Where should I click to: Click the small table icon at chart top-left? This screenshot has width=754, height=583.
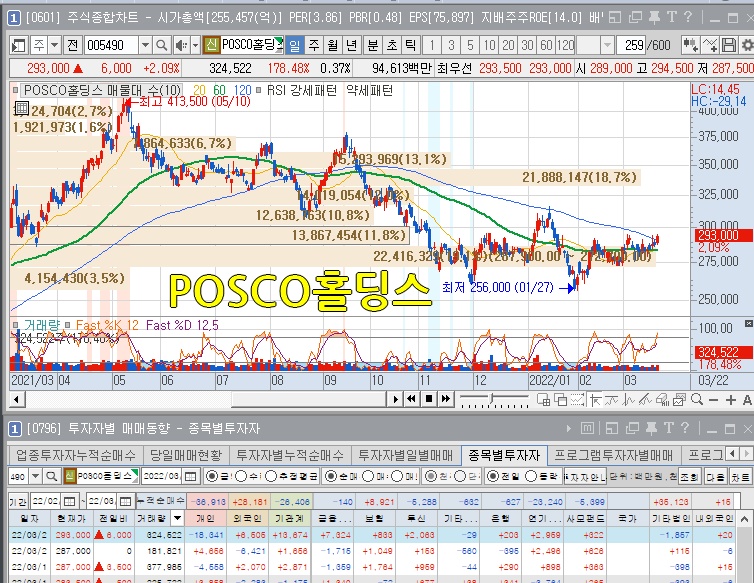point(21,109)
